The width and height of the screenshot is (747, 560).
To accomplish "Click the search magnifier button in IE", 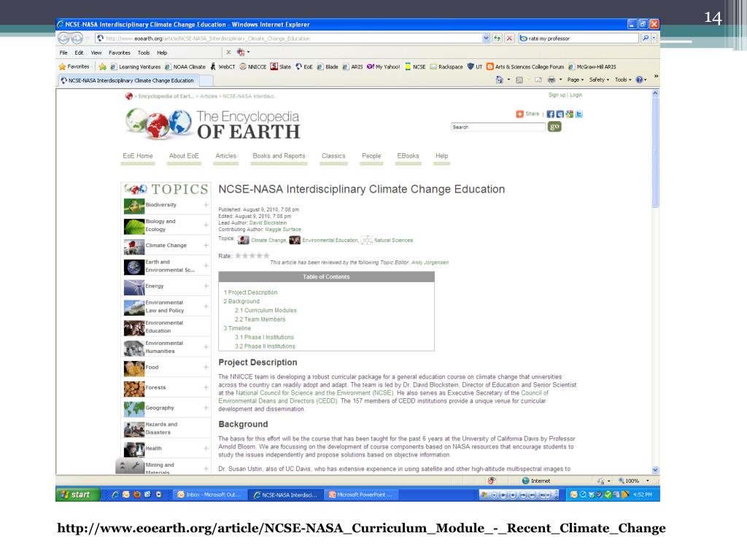I will [x=645, y=38].
